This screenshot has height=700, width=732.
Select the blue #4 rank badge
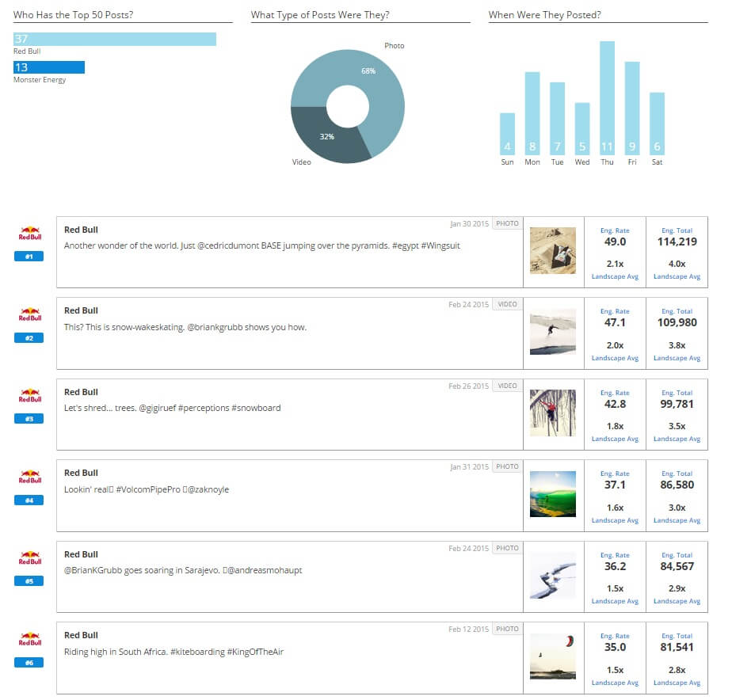click(x=29, y=500)
